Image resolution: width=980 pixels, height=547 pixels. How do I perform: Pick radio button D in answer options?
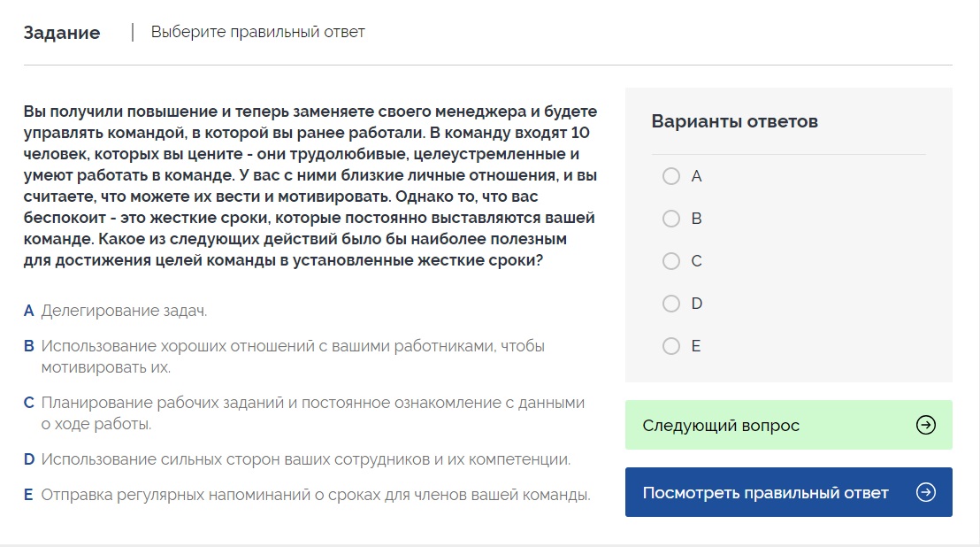pos(671,304)
